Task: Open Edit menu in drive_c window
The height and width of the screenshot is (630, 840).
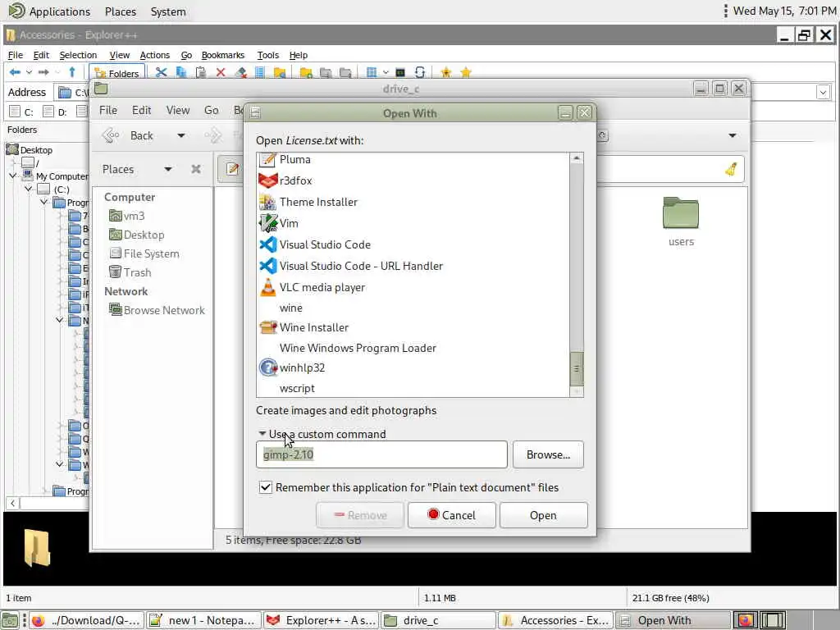Action: tap(141, 110)
